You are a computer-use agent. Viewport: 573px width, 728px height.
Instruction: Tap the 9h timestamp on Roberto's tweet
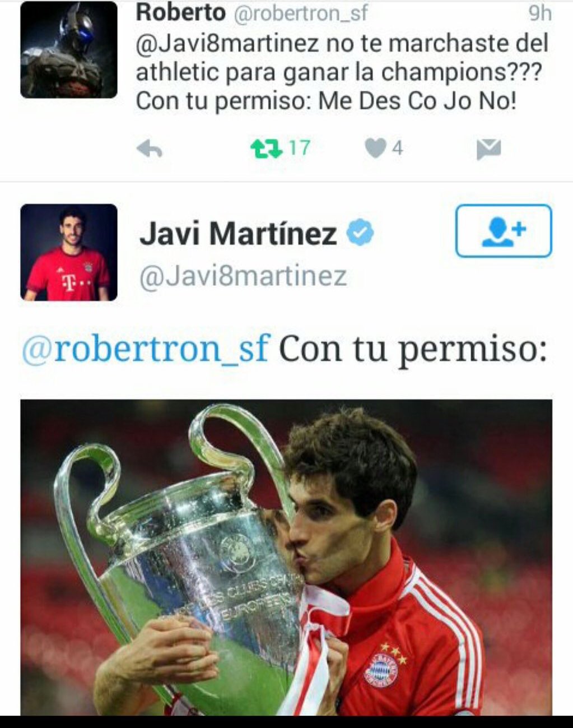point(540,13)
